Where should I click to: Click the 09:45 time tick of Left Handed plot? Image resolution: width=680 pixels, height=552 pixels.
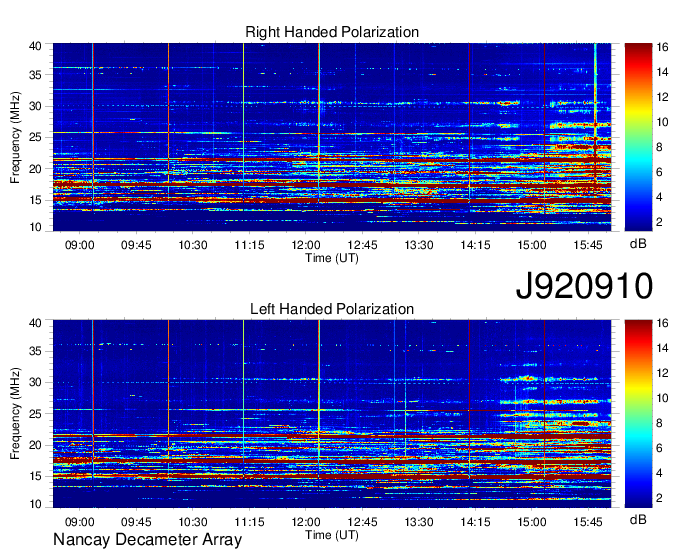[x=136, y=522]
